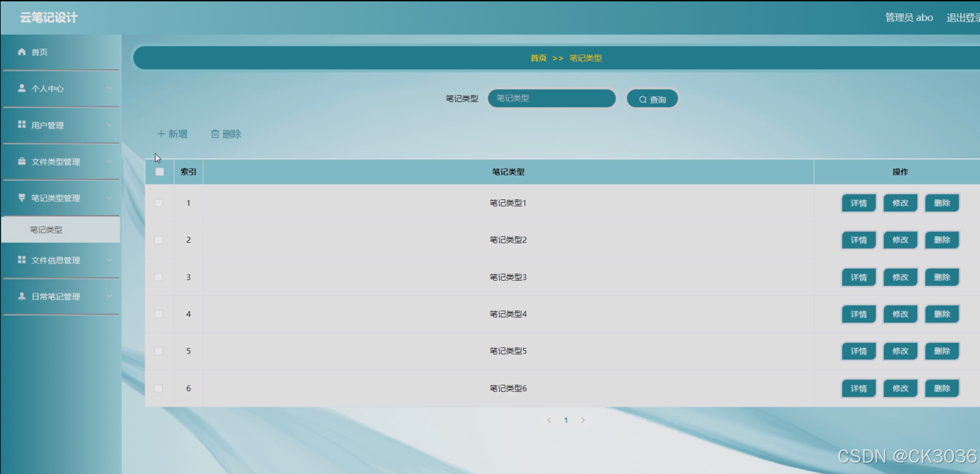Click 删除 for 笔记类型6

[942, 389]
